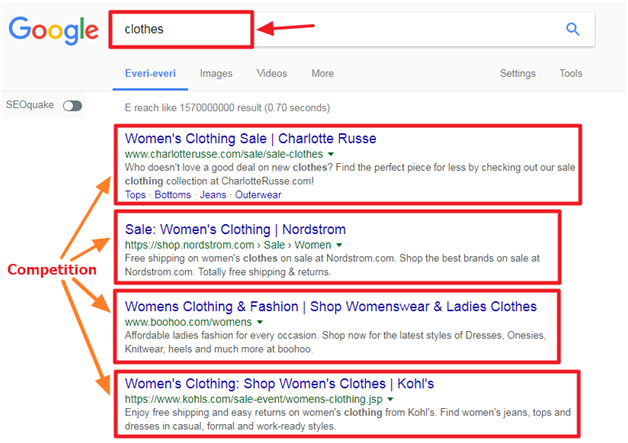This screenshot has width=628, height=443.
Task: Open the 'Women's Clothing Sale | Charlotte Russe' result
Action: click(x=250, y=139)
